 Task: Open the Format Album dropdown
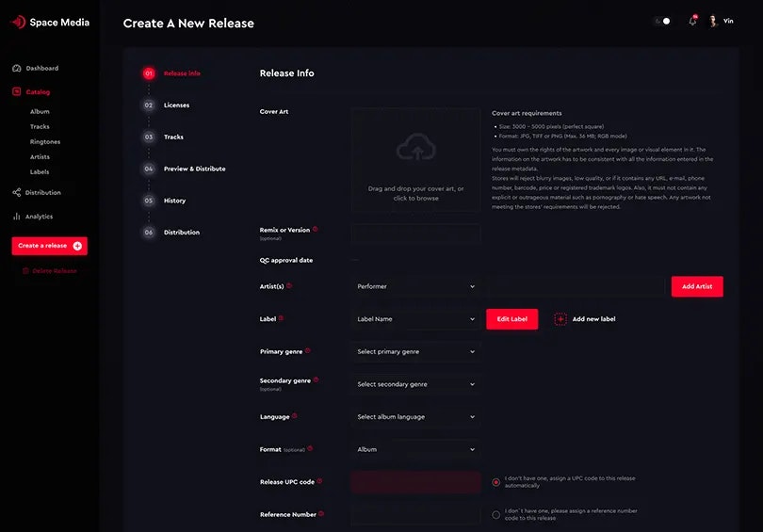pos(415,449)
